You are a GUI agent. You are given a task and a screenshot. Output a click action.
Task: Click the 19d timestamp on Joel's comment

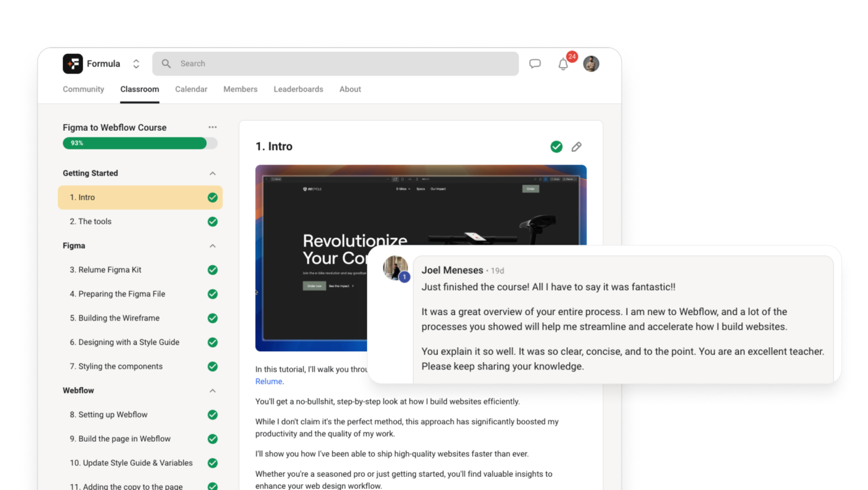(x=497, y=271)
